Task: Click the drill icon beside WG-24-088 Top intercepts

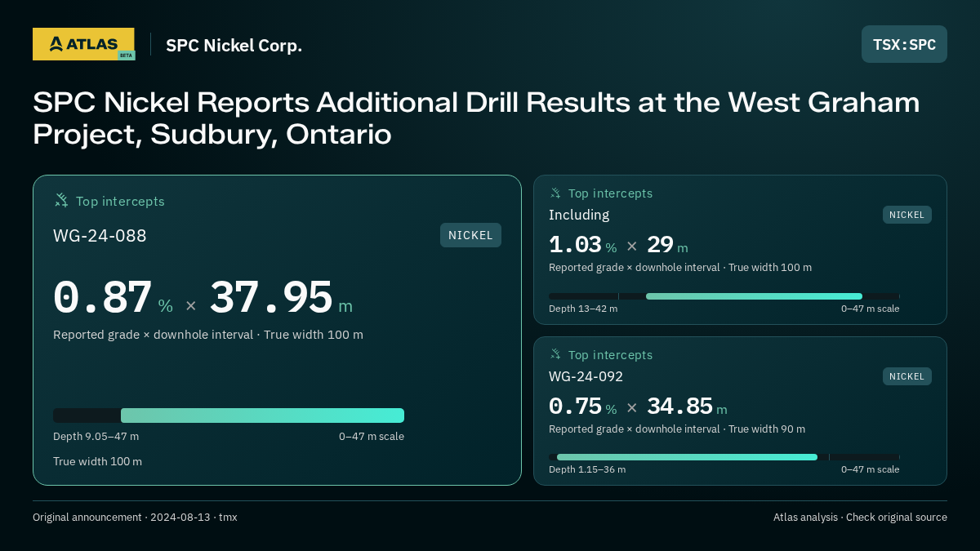Action: pyautogui.click(x=61, y=200)
